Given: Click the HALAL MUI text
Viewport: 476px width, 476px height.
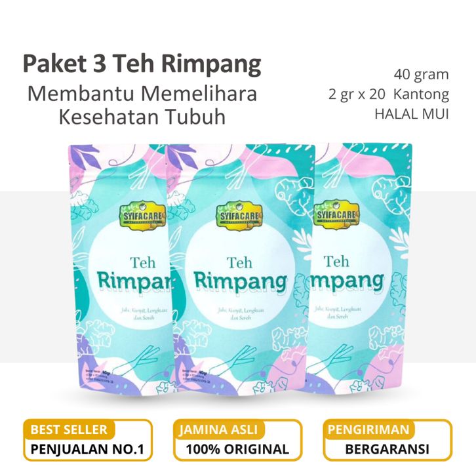Looking at the screenshot, I should click(x=412, y=114).
